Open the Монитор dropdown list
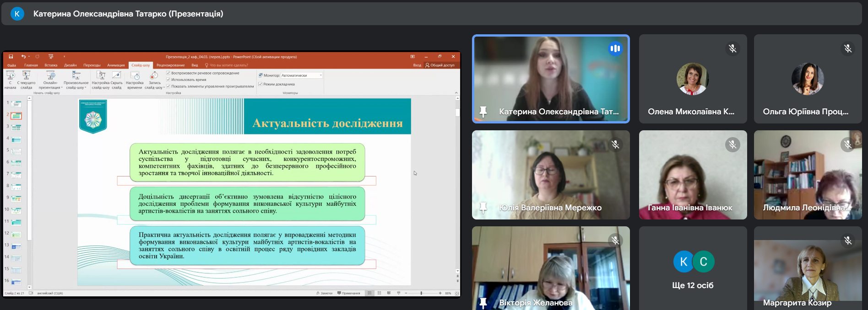This screenshot has width=868, height=310. [320, 75]
